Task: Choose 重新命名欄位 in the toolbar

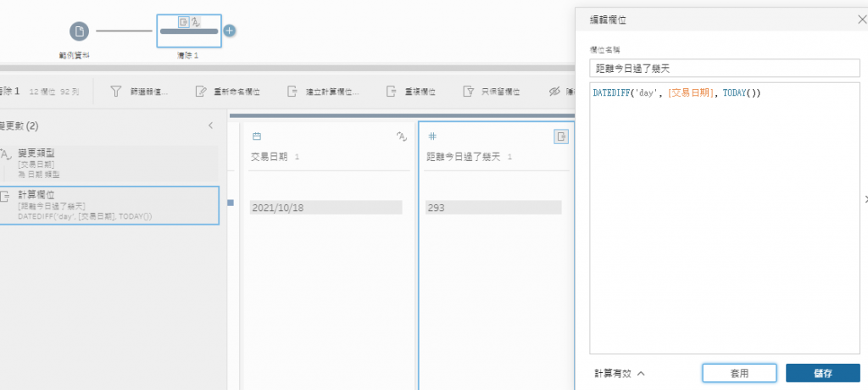Action: click(227, 92)
